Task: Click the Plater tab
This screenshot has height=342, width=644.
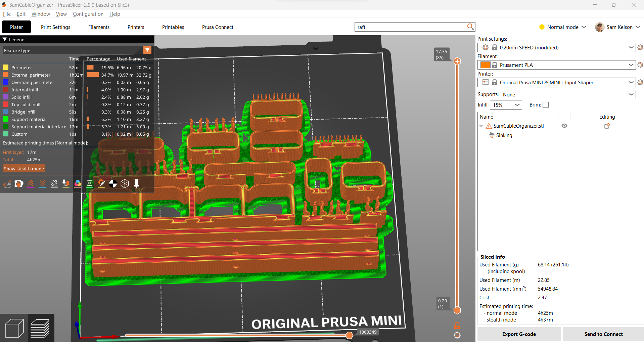Action: point(16,27)
